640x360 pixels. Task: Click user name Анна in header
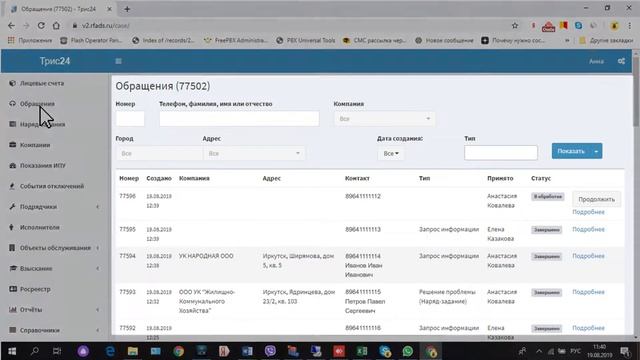tap(596, 61)
